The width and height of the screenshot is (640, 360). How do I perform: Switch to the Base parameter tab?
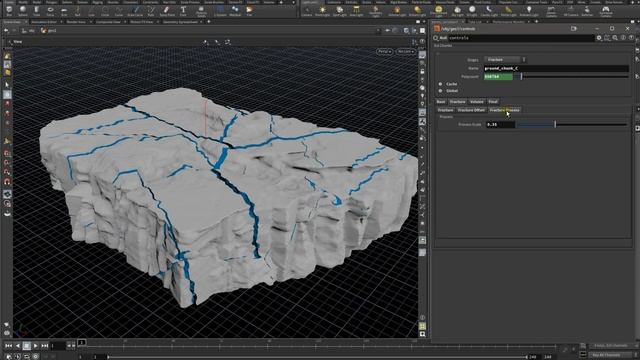(441, 102)
